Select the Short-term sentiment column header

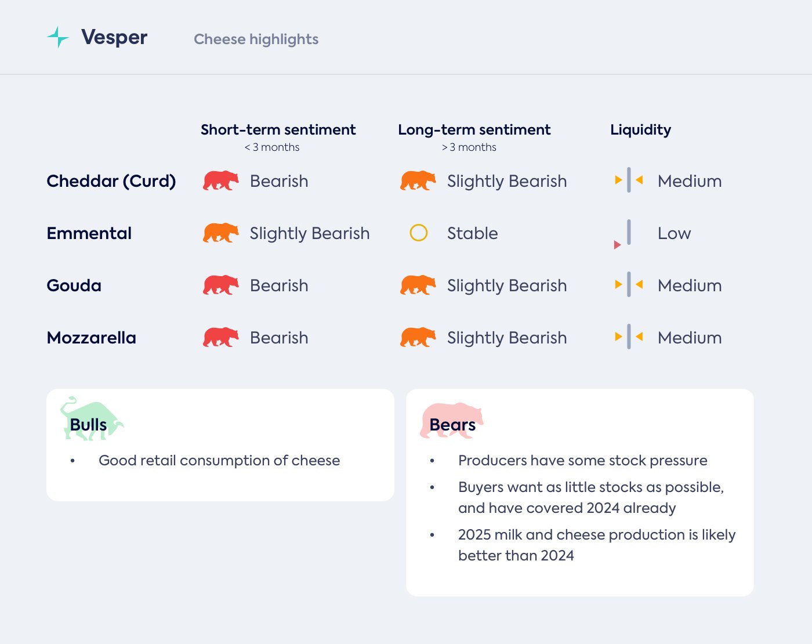(278, 130)
